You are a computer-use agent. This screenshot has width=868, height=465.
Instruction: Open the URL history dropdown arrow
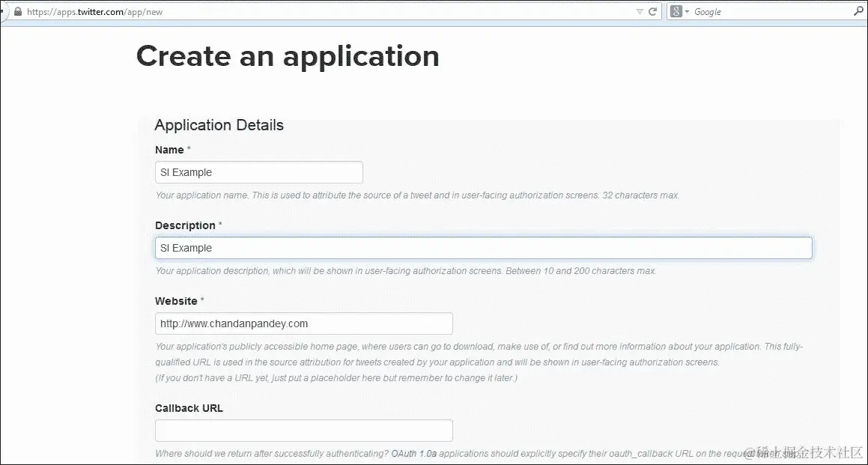tap(640, 12)
